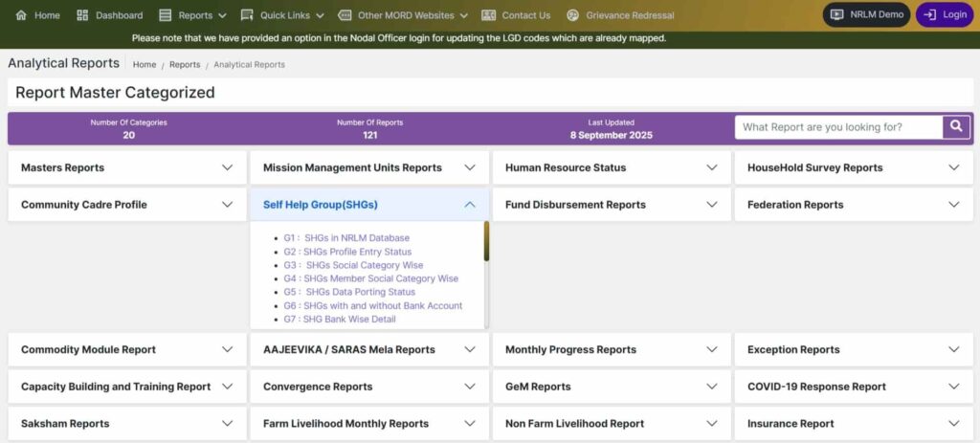This screenshot has height=443, width=980.
Task: Click the Login arrow icon
Action: (x=930, y=14)
